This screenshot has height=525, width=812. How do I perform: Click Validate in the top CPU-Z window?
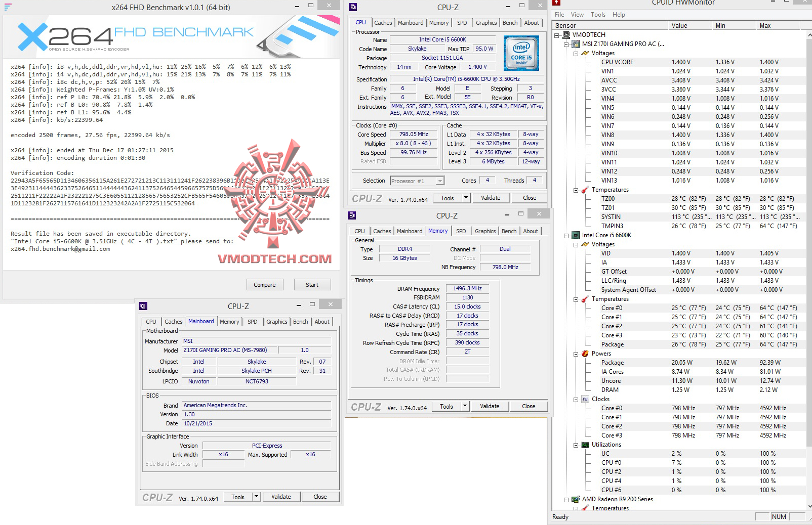(x=491, y=198)
